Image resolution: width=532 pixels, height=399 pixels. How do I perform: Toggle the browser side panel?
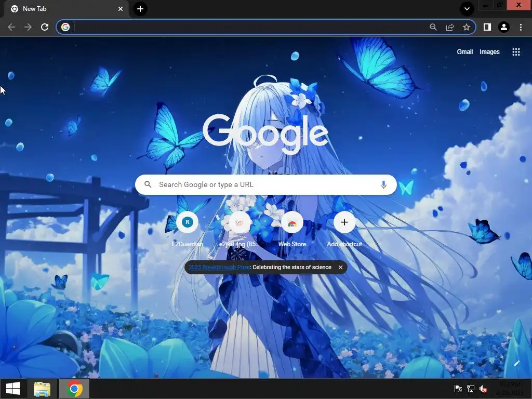pyautogui.click(x=487, y=27)
